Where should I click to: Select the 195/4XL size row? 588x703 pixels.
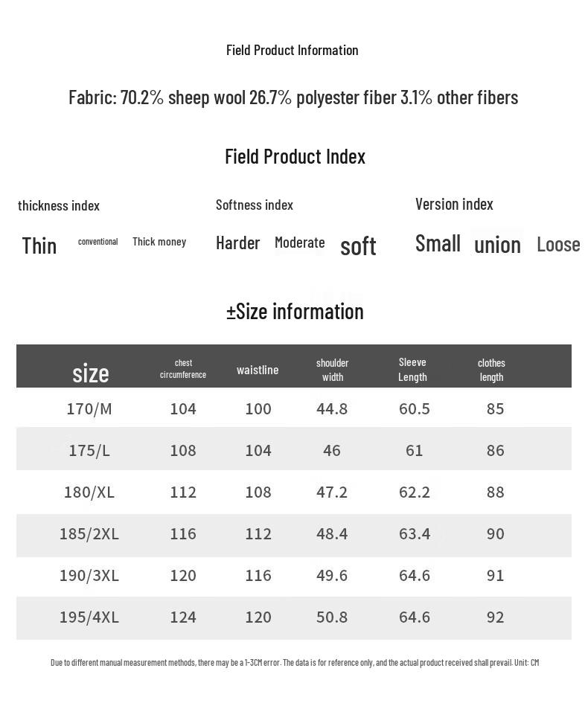pyautogui.click(x=89, y=617)
